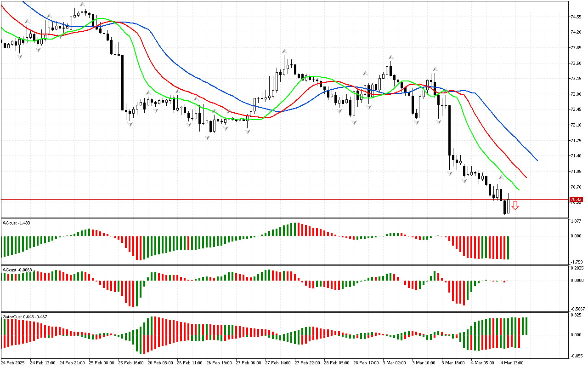Click the red down arrow sell signal
Image resolution: width=588 pixels, height=368 pixels.
515,206
